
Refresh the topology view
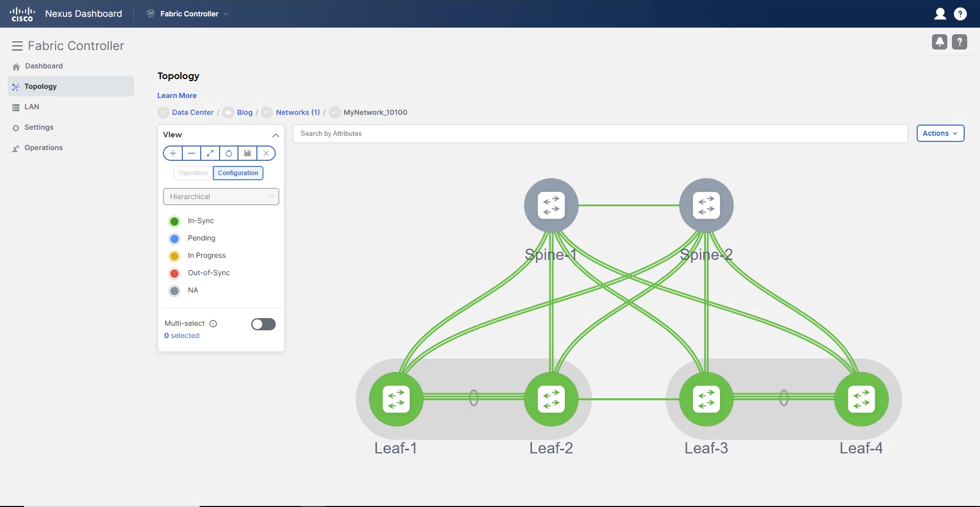pos(229,153)
